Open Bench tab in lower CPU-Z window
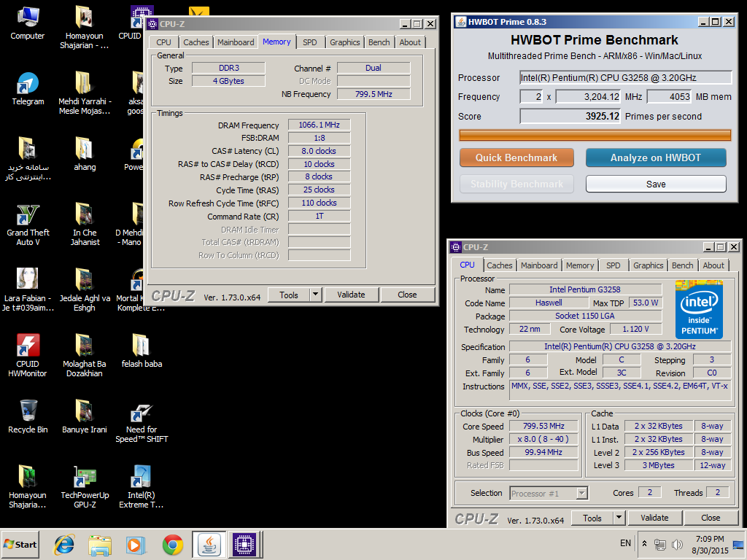747x560 pixels. (683, 265)
